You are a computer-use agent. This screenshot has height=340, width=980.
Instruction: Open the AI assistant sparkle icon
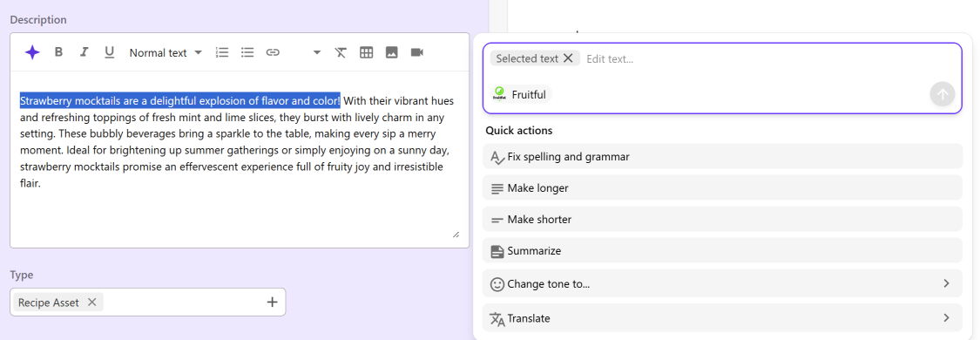click(32, 52)
